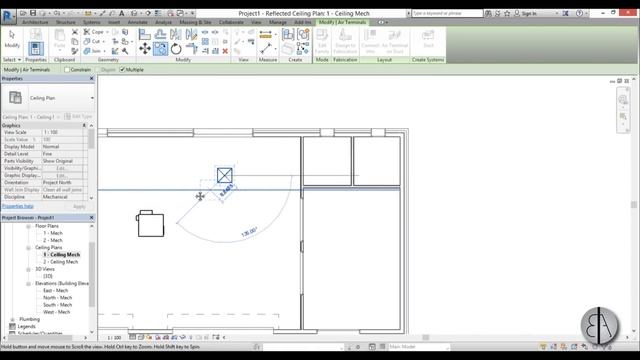Select the air terminal in the drawing
The width and height of the screenshot is (640, 360).
click(x=224, y=176)
